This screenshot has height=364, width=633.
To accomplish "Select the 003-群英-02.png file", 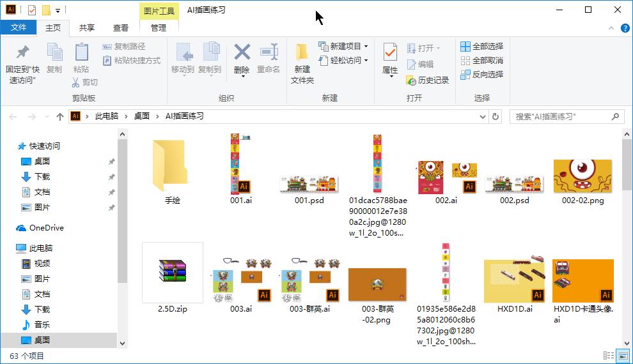I will pyautogui.click(x=377, y=296).
